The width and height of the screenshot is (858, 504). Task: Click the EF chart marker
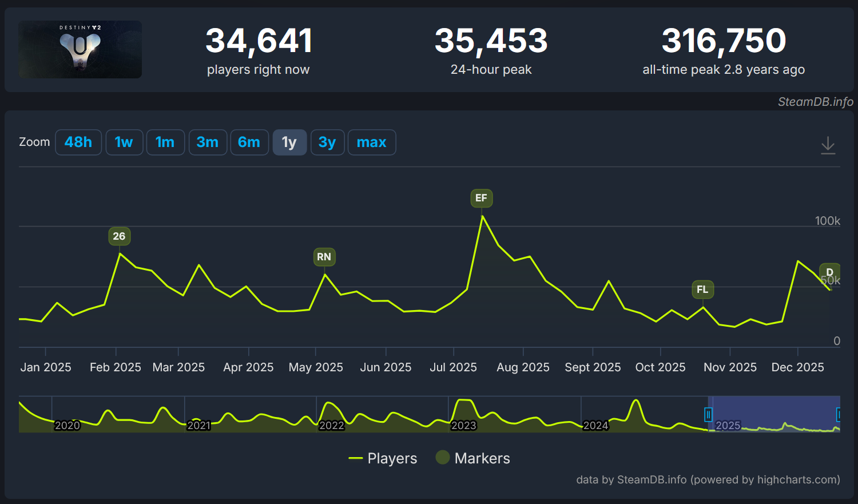point(482,198)
